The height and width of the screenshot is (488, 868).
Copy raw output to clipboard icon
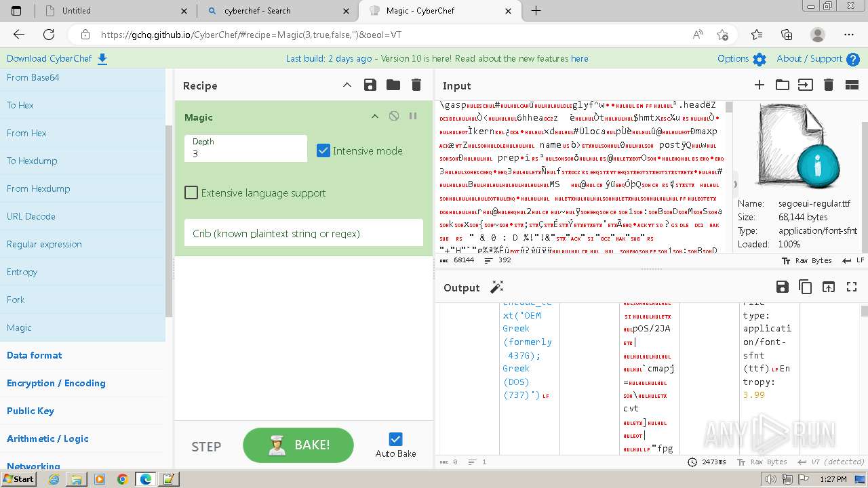pos(806,287)
